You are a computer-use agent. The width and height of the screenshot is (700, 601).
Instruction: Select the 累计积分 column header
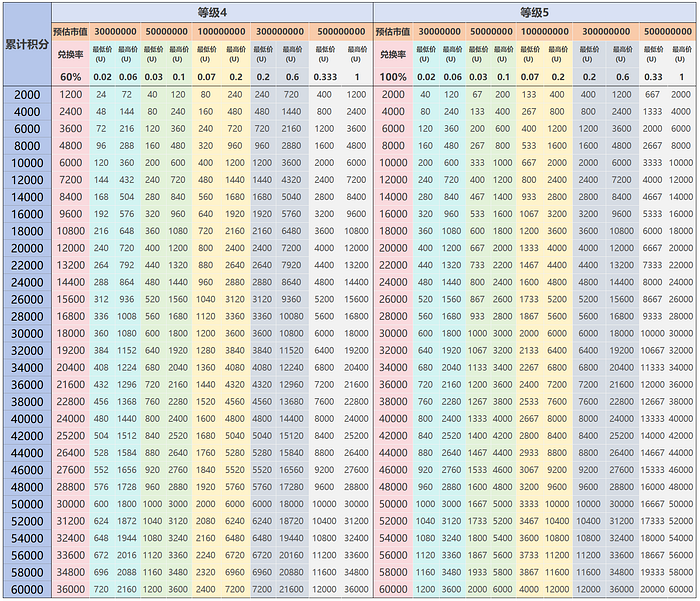click(x=26, y=45)
